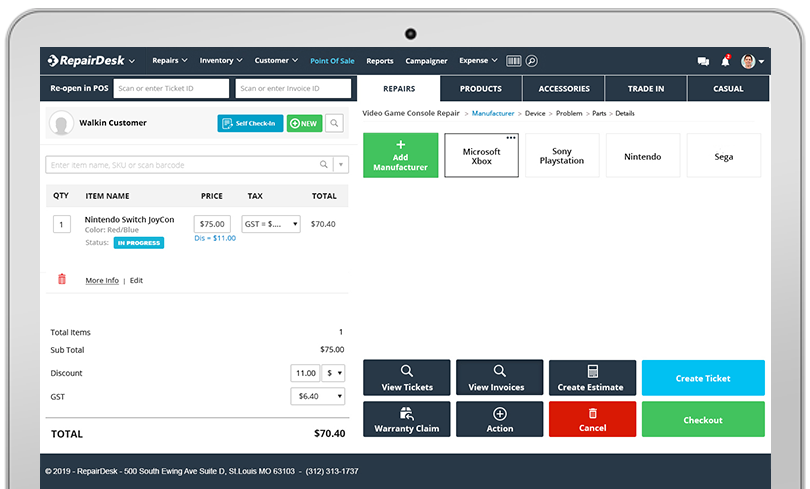Click the New customer button
Screen dimensions: 810x489
tap(304, 123)
